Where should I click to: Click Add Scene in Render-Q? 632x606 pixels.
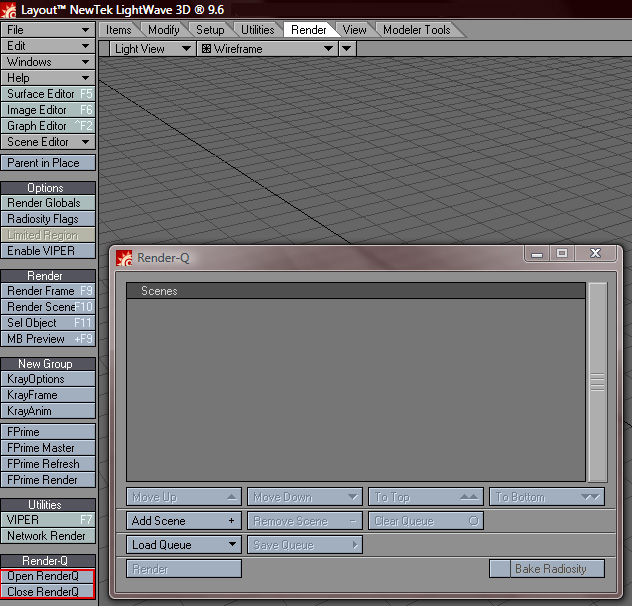184,521
